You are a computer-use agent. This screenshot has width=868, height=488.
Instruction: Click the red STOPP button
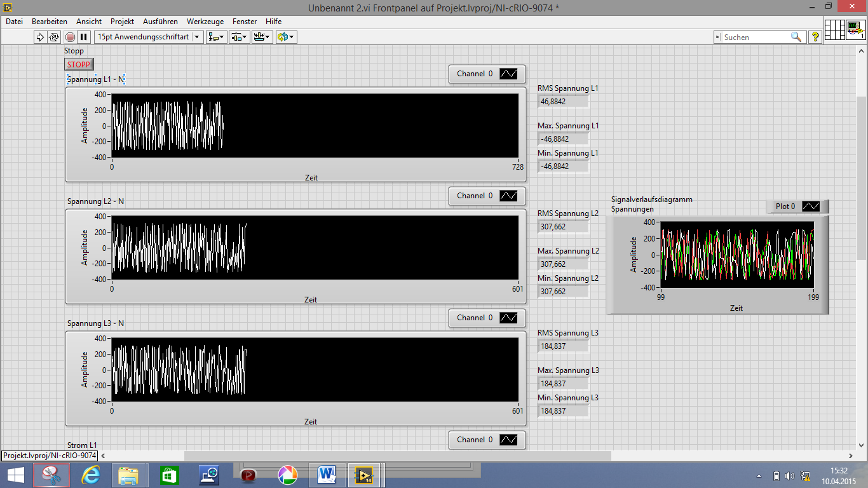click(79, 64)
